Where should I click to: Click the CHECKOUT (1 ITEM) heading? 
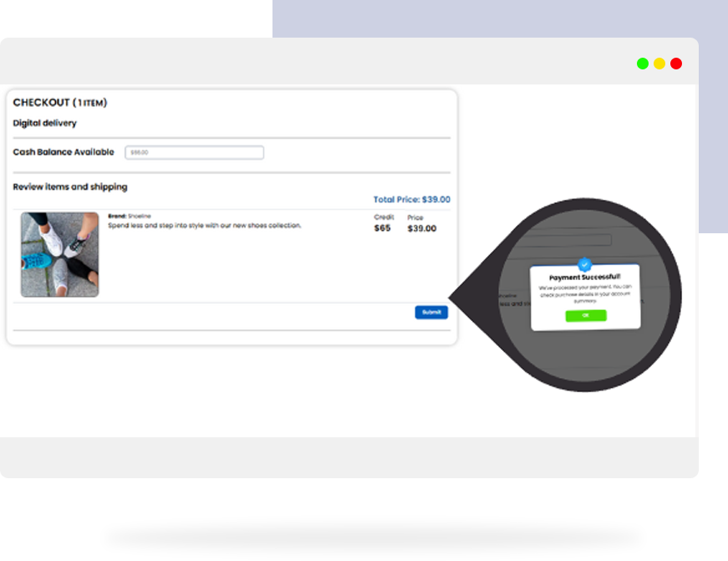(x=60, y=103)
